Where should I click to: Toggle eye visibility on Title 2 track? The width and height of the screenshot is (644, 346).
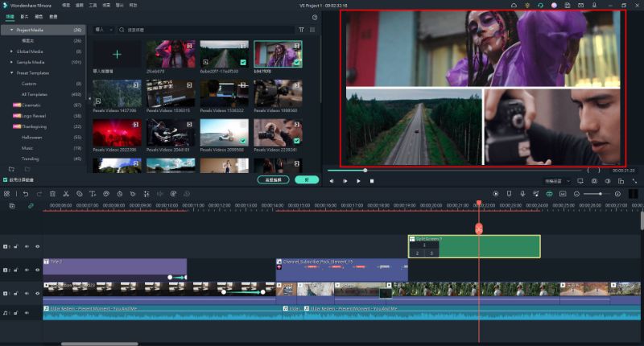click(x=37, y=270)
